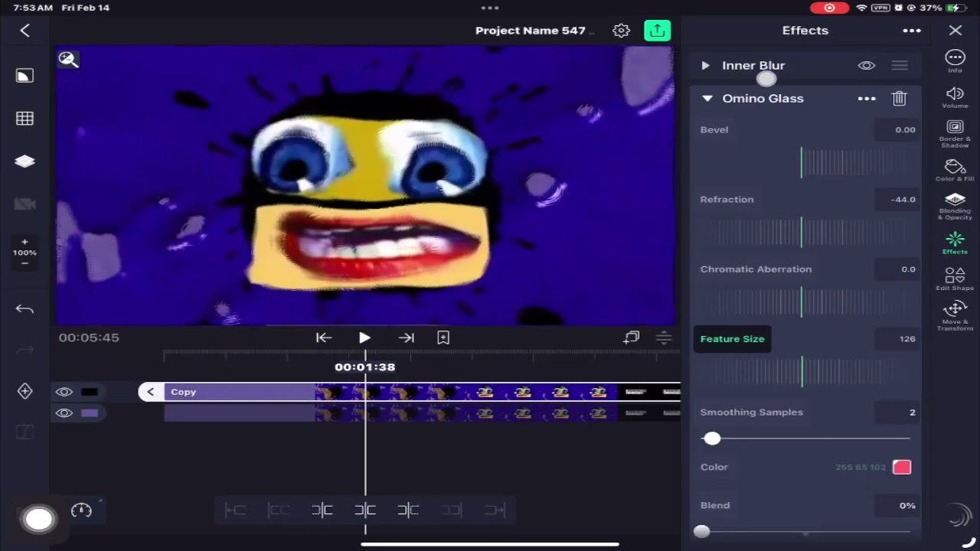Tap the green export button
980x551 pixels.
(x=657, y=31)
